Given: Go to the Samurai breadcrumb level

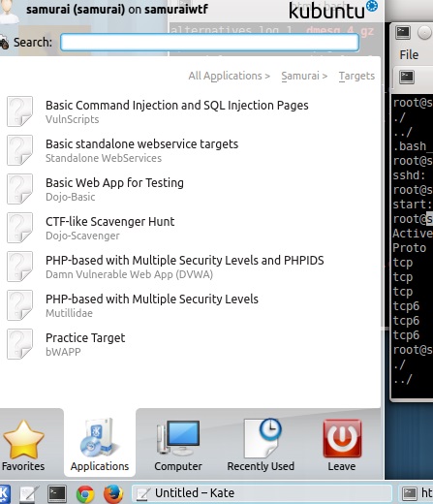Looking at the screenshot, I should (304, 76).
